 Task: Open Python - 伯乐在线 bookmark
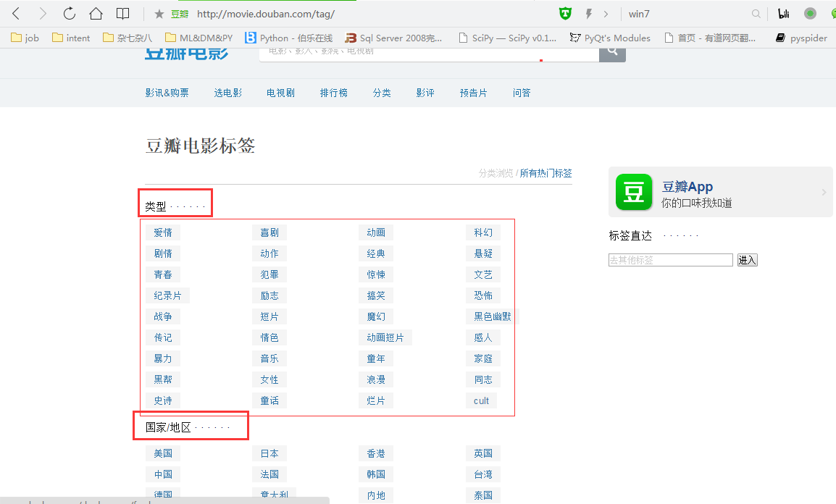point(288,38)
